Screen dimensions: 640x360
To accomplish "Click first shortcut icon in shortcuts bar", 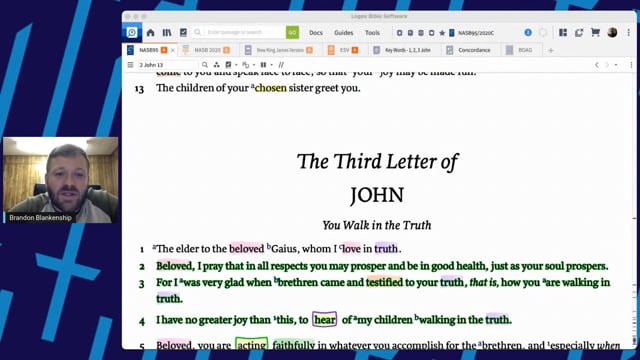I will (x=400, y=33).
